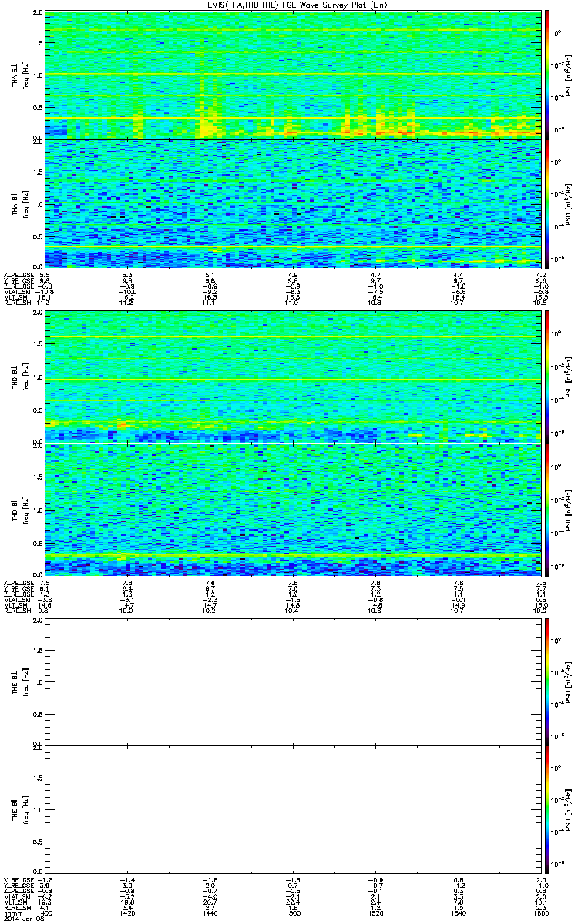Click the PSD color bar beside THE BL
Screen dimensions: 578x924
547,681
